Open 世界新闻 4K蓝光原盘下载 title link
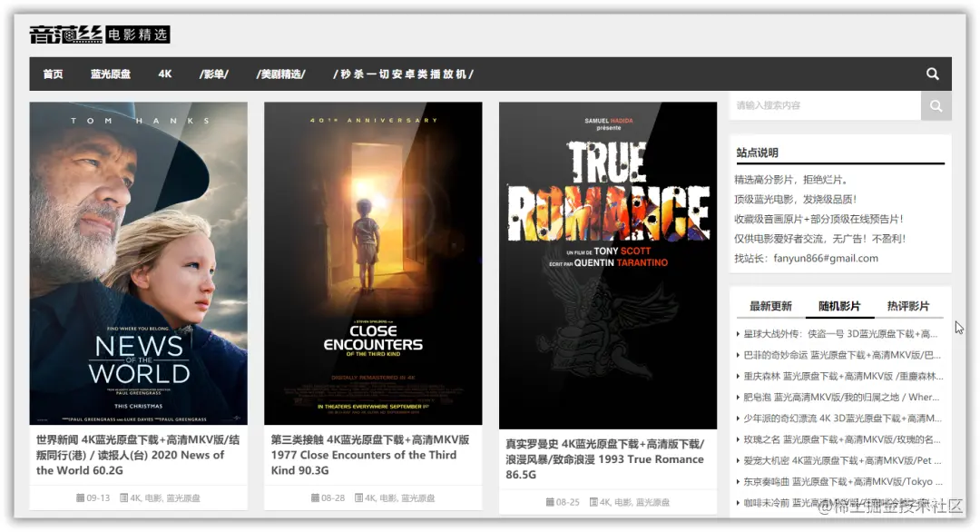Viewport: 980px width, 532px height. click(x=138, y=455)
